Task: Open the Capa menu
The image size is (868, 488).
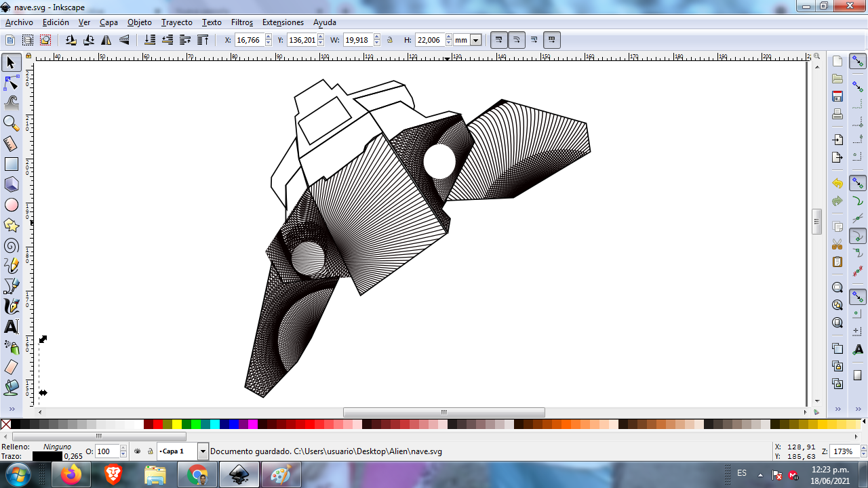Action: [108, 22]
